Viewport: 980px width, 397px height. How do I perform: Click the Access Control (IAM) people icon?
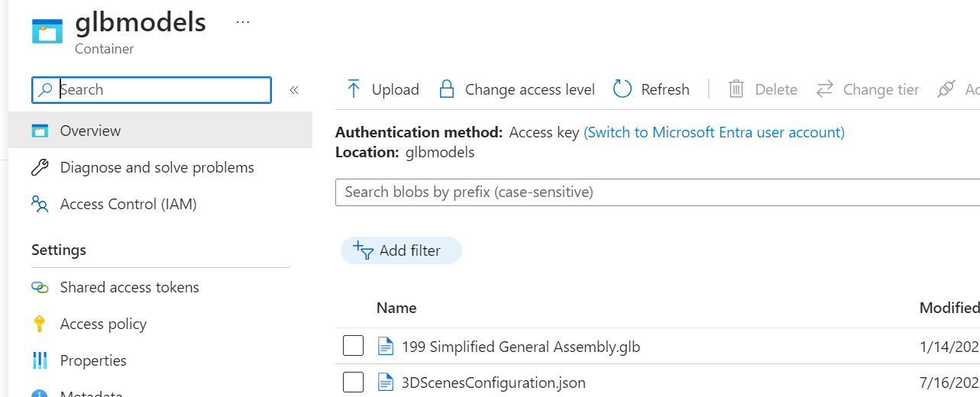(x=40, y=204)
